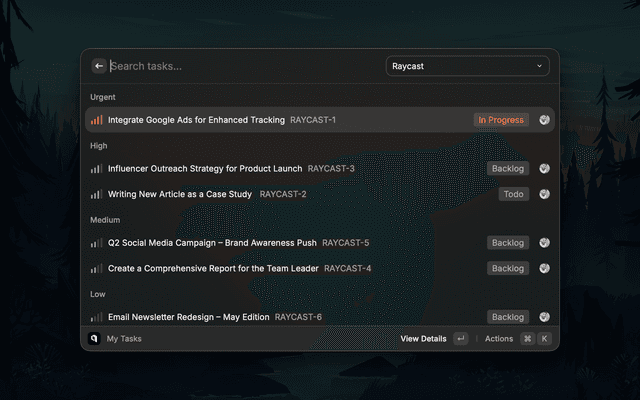Viewport: 640px width, 400px height.
Task: Click Backlog tag on RAYCAST-3 row
Action: pyautogui.click(x=508, y=169)
